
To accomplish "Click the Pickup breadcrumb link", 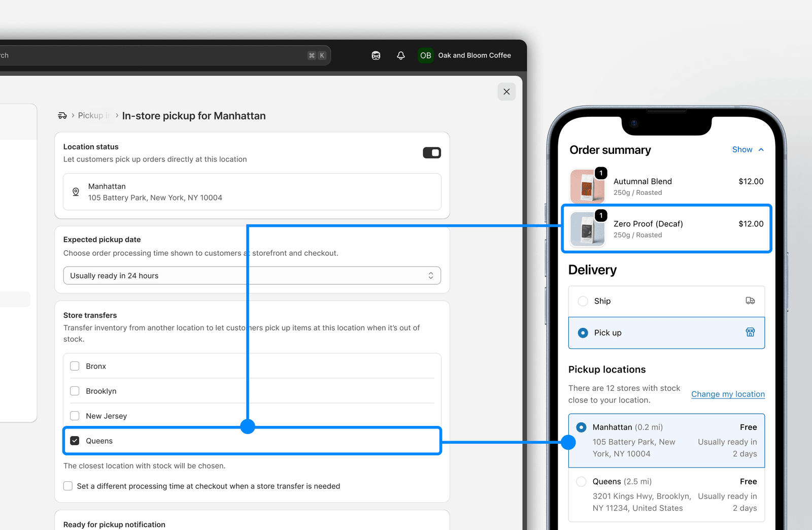I will 94,116.
